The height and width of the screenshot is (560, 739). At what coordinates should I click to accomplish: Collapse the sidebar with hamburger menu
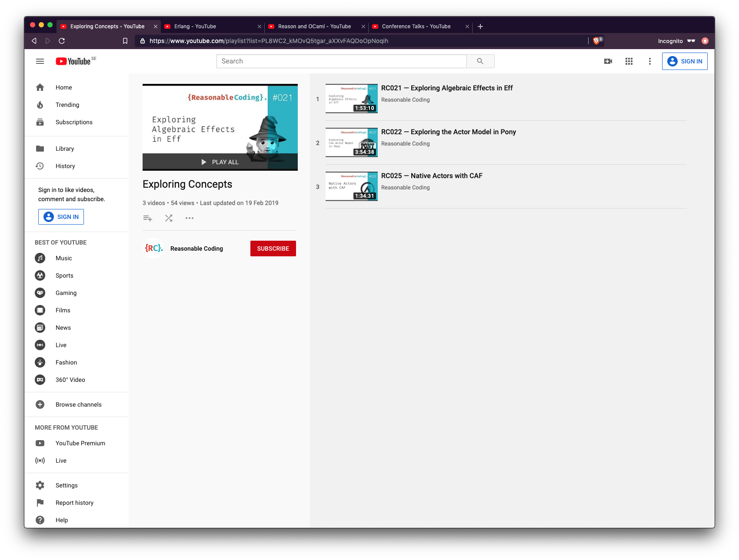[40, 61]
